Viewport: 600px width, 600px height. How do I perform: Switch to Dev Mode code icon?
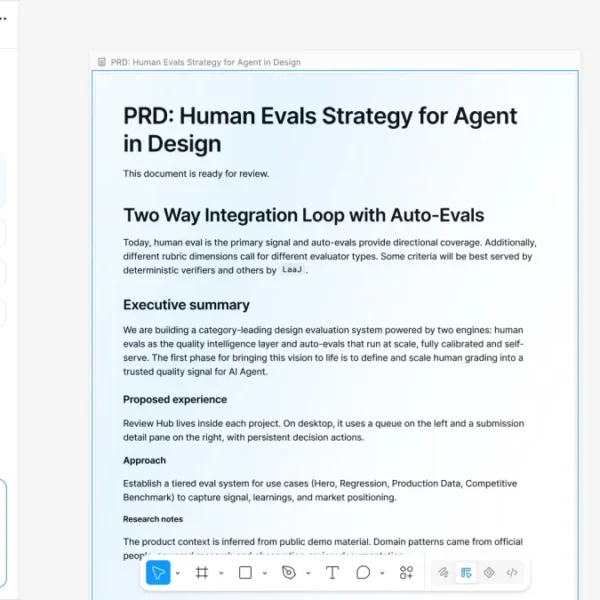[512, 573]
